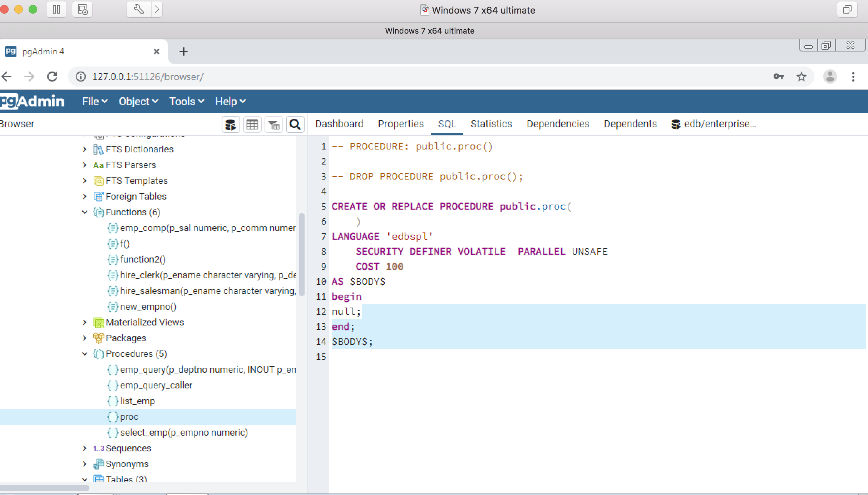Expand the FTS Templates node

84,181
